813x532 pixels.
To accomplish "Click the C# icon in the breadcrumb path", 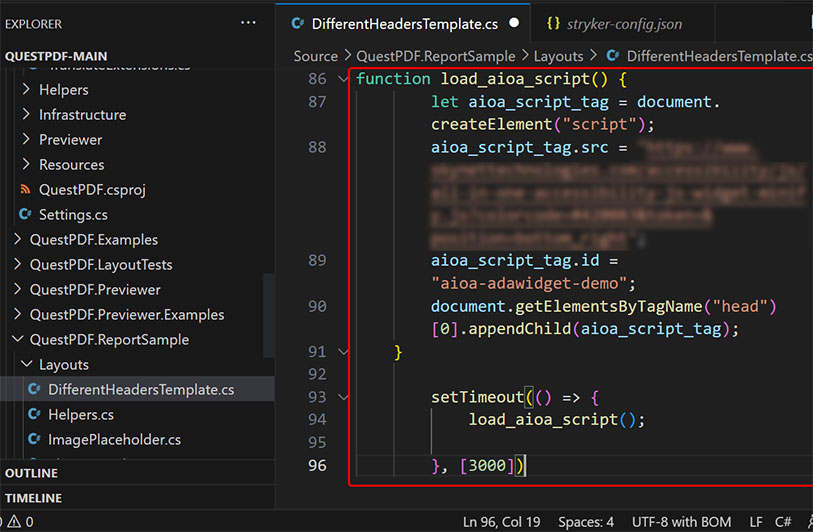I will tap(613, 57).
